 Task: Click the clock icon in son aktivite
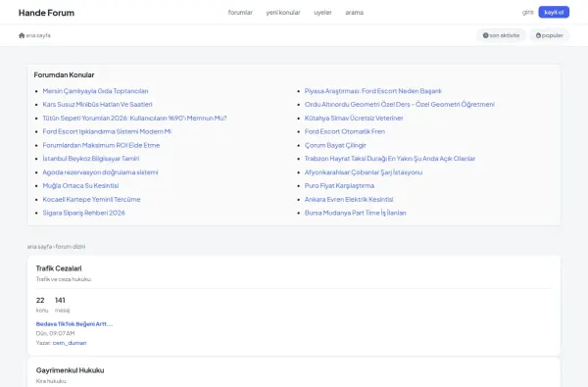[486, 35]
